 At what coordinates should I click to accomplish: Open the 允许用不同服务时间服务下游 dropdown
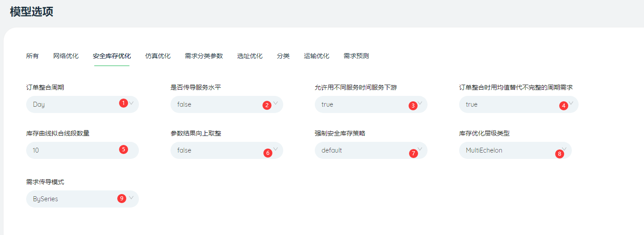tap(371, 104)
